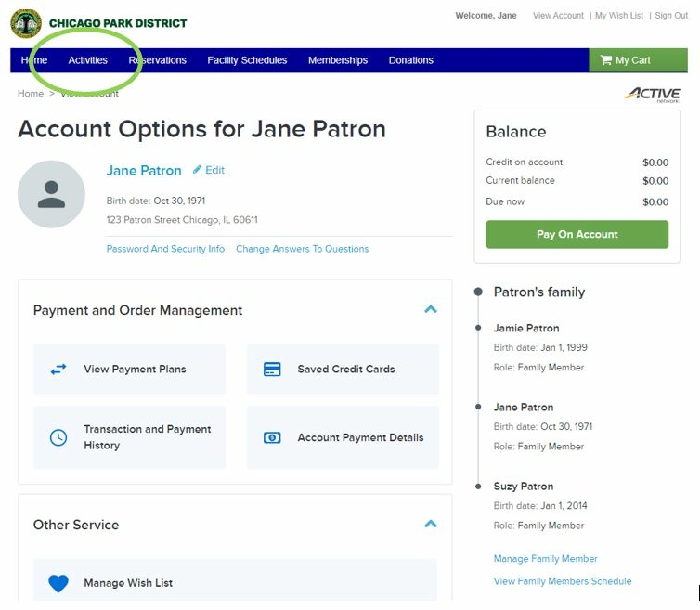Click the ACTIVE network logo
The height and width of the screenshot is (610, 700).
tap(653, 94)
